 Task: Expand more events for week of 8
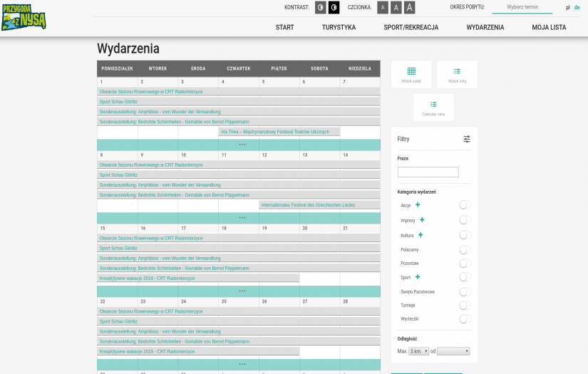239,218
